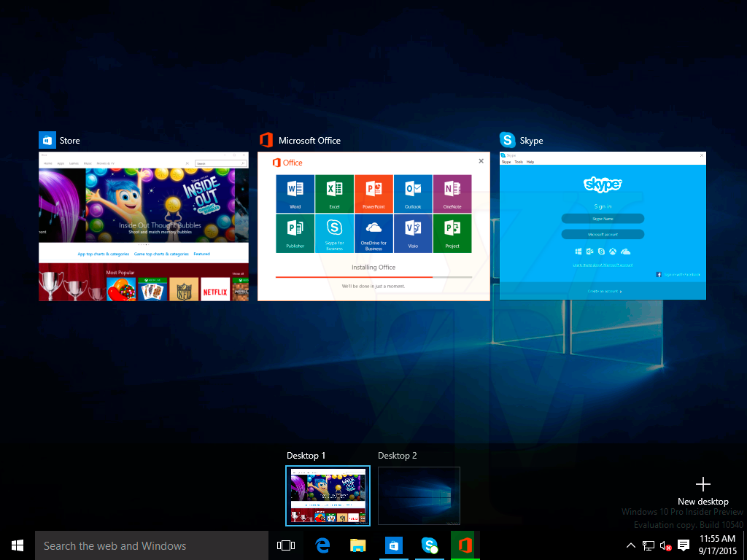
Task: Click the muted volume tray icon
Action: click(x=665, y=545)
